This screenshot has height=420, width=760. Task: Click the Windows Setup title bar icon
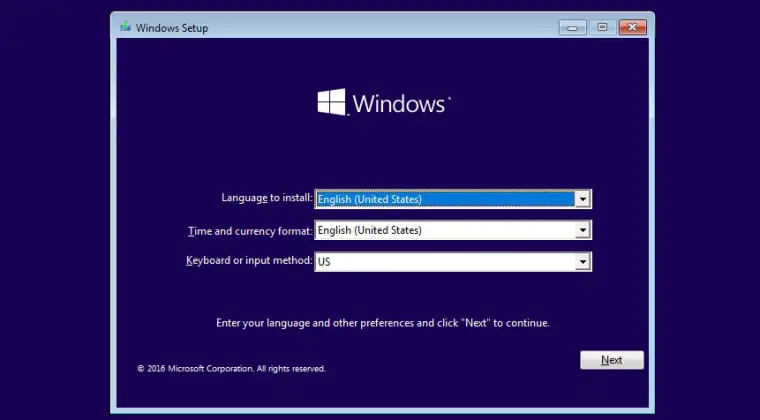pos(125,28)
